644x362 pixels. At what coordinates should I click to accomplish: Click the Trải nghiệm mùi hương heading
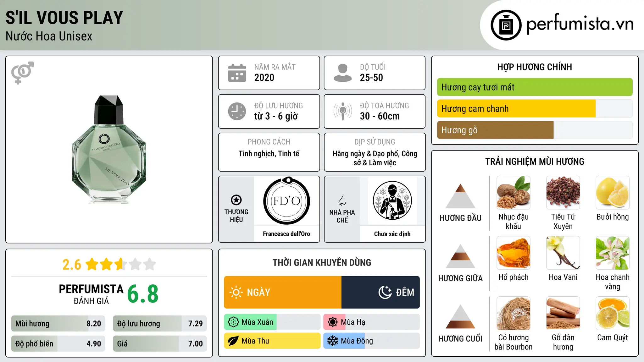(535, 162)
